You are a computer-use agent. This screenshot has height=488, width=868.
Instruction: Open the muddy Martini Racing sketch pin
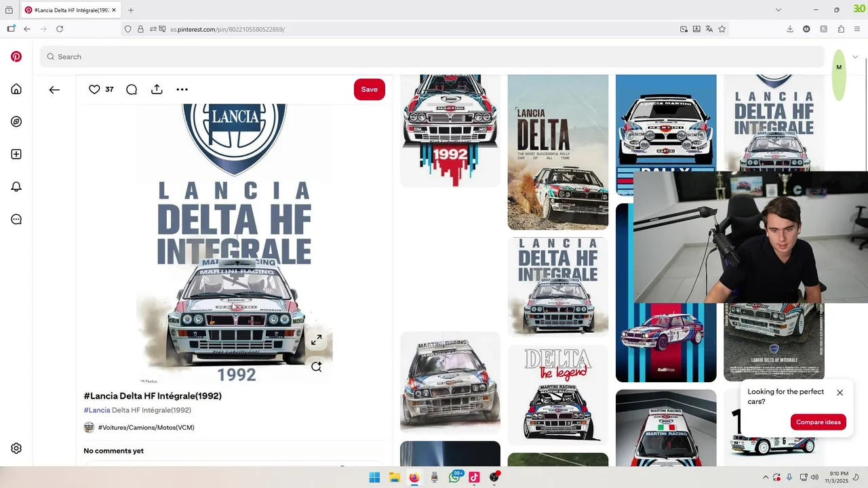point(450,382)
